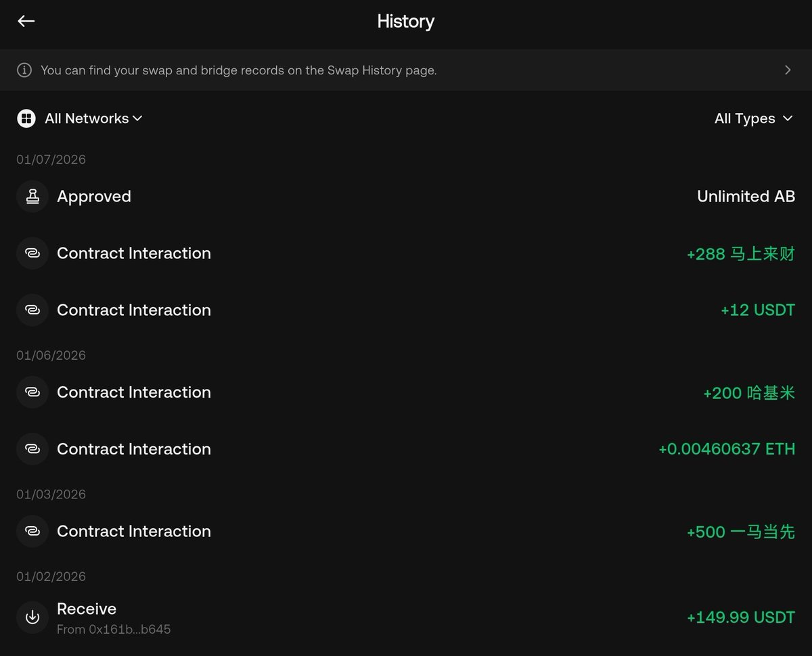Select the +149.99 USDT amount

tap(741, 617)
